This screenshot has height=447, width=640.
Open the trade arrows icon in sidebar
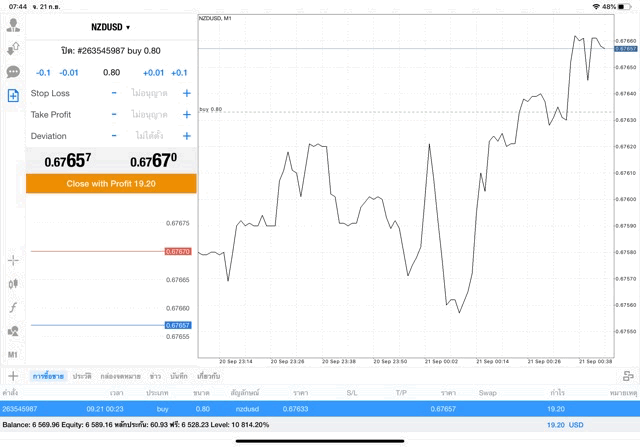(13, 49)
